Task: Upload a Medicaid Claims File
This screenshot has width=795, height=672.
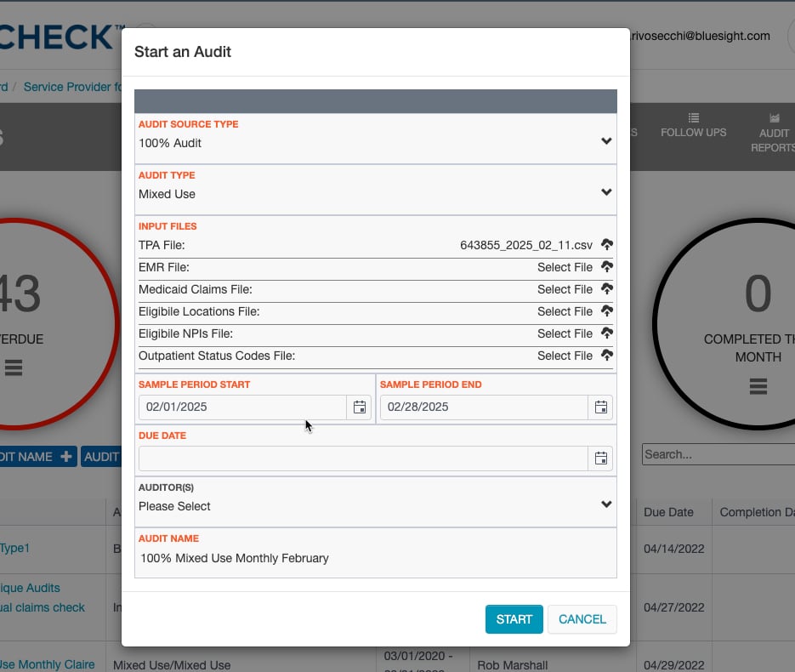Action: pyautogui.click(x=606, y=289)
